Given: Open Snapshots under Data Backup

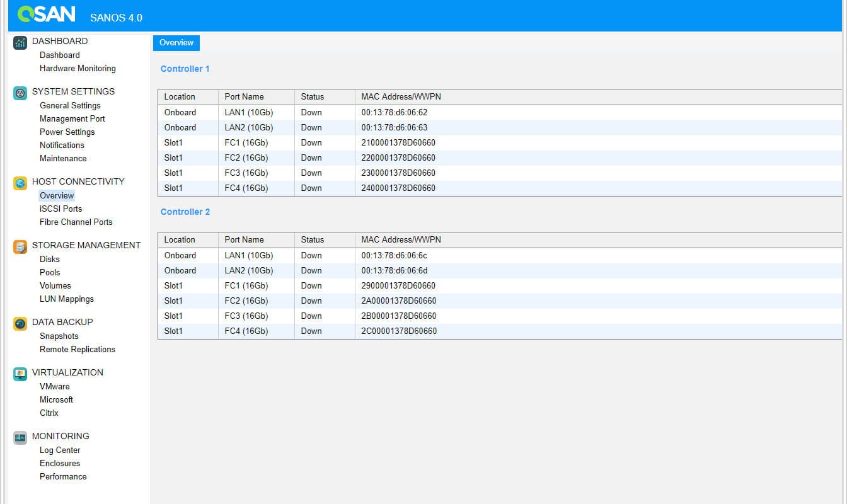Looking at the screenshot, I should tap(59, 336).
